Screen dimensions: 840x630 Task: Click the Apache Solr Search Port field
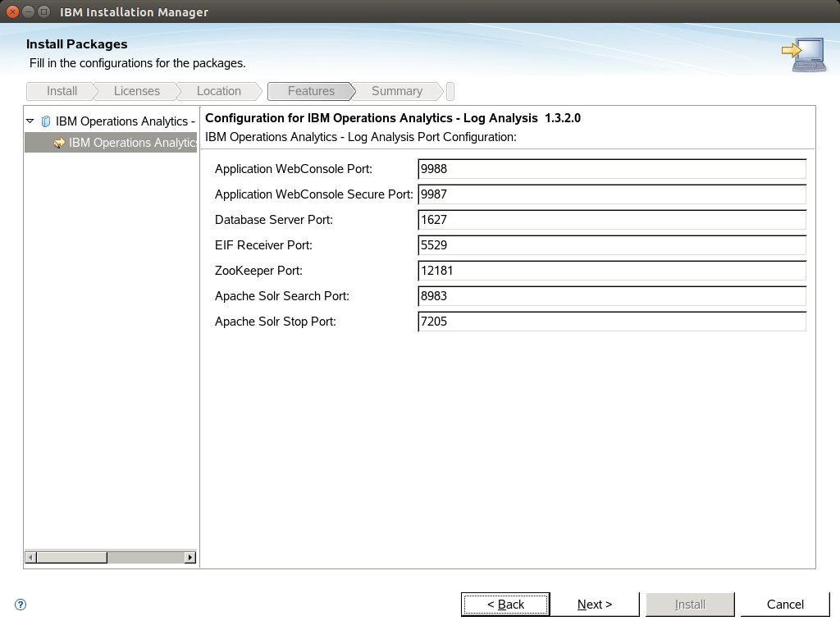click(x=612, y=296)
